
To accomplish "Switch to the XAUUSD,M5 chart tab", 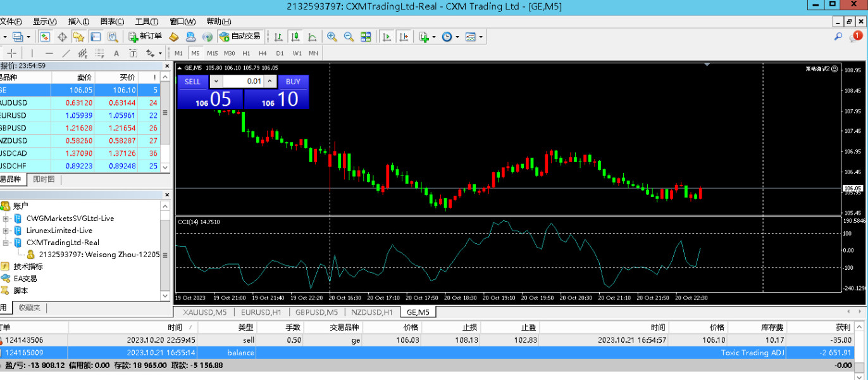I will click(204, 312).
